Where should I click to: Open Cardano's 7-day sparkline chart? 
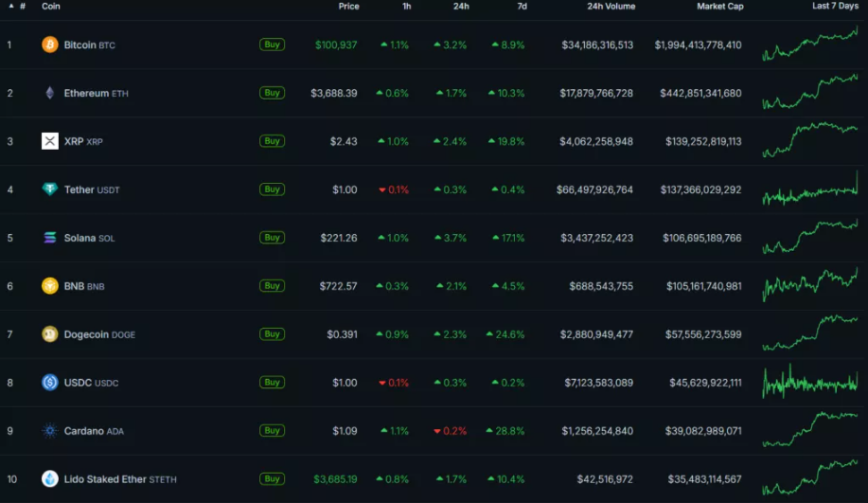[810, 429]
